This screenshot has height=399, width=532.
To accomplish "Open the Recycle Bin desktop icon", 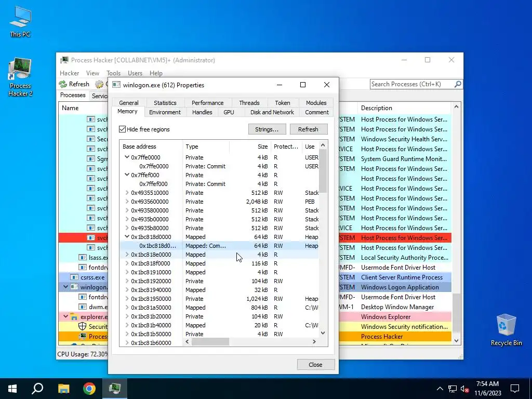I will (506, 330).
